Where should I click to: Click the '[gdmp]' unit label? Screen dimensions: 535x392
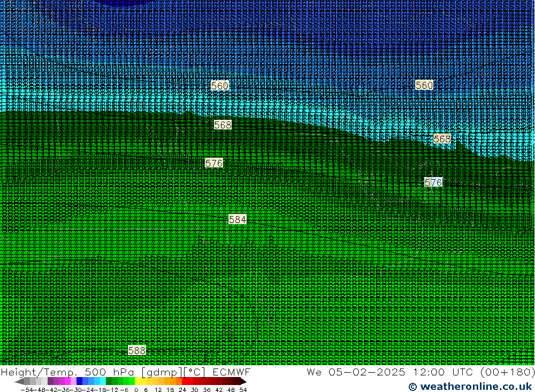162,372
